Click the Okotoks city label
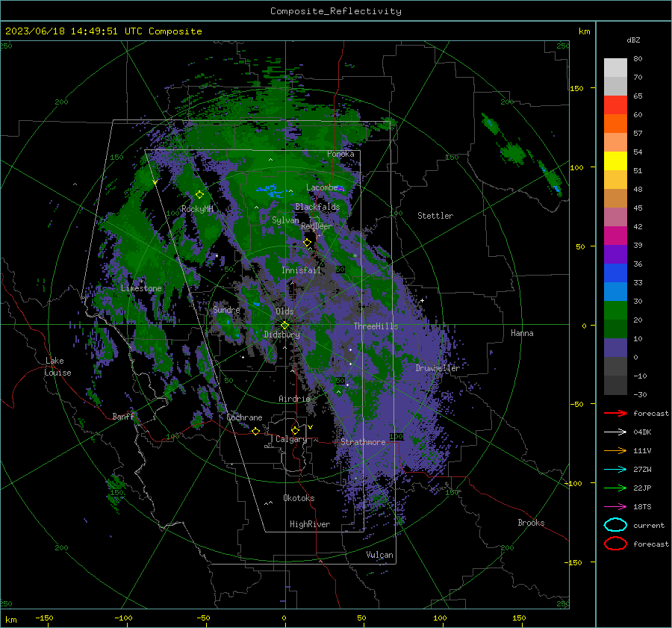Screen dimensions: 672x628 (299, 498)
